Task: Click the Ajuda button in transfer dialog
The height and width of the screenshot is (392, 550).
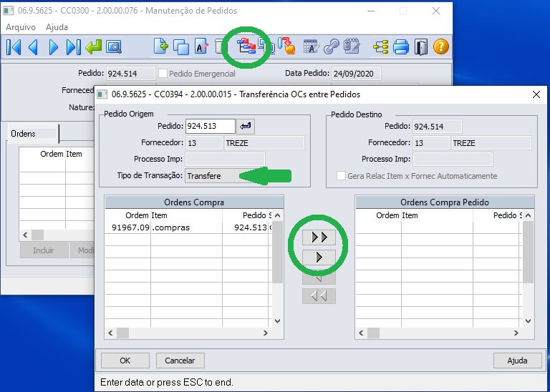Action: (x=517, y=361)
